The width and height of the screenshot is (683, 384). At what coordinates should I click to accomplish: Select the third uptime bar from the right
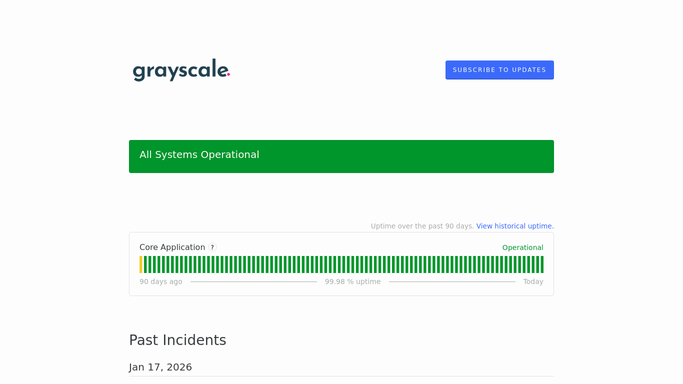coord(533,264)
